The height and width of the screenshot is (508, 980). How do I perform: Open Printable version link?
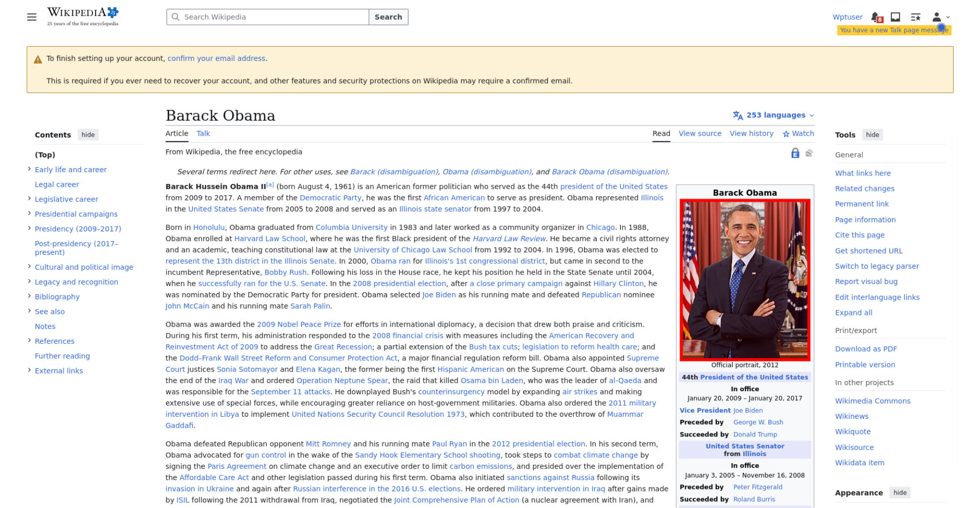(x=865, y=365)
